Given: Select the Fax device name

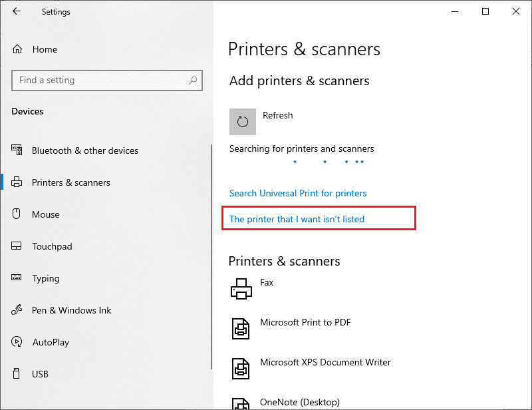Looking at the screenshot, I should point(267,282).
